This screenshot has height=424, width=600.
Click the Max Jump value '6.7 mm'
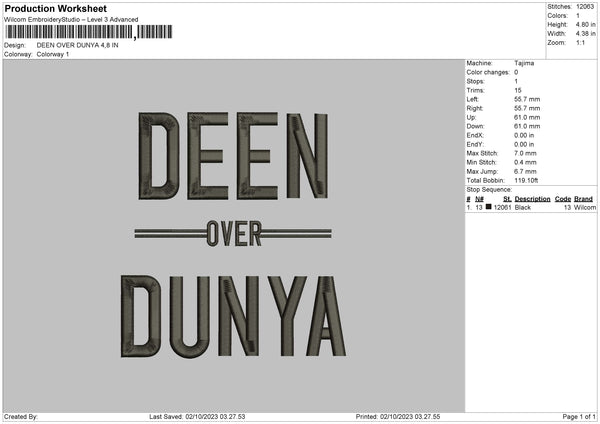525,171
